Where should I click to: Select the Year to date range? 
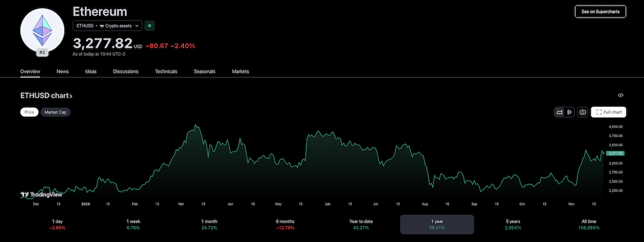click(x=361, y=225)
